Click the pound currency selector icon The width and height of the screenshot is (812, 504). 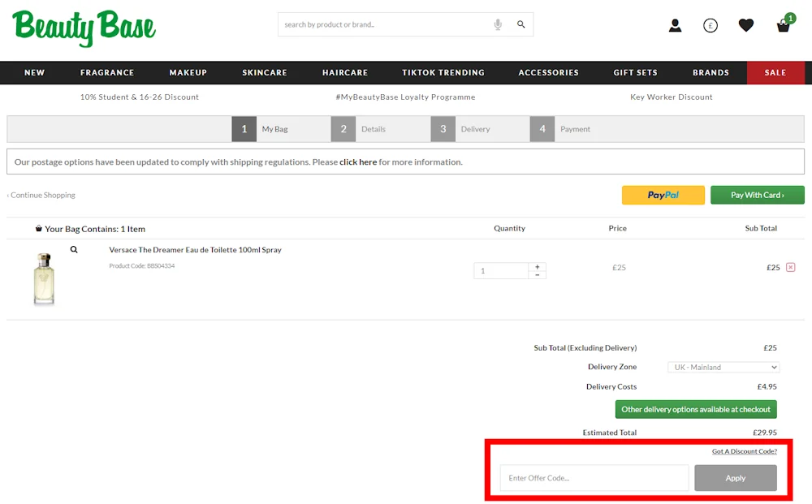pos(710,25)
